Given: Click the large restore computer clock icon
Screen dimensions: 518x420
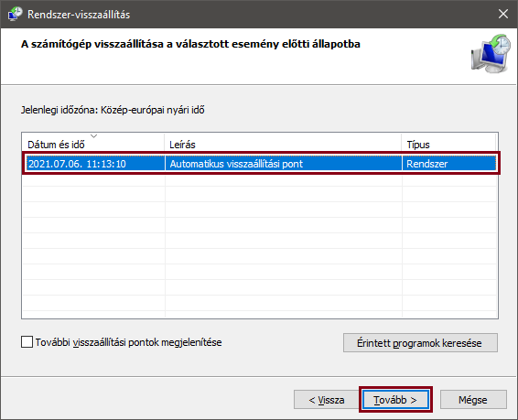Looking at the screenshot, I should click(491, 53).
